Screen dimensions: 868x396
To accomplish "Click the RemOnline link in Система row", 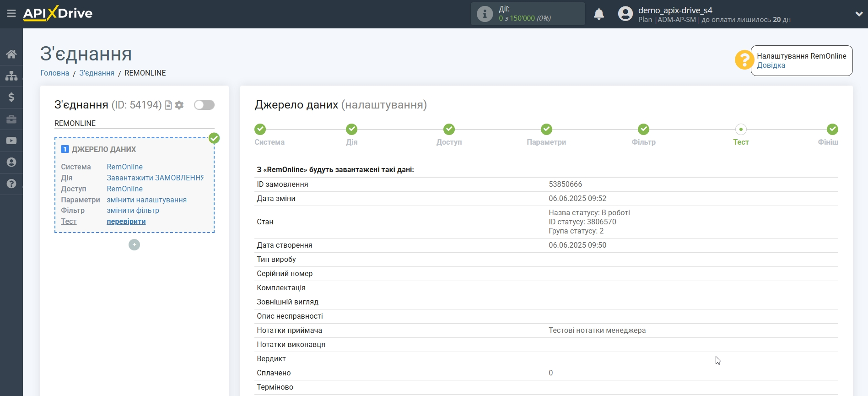I will (x=124, y=167).
